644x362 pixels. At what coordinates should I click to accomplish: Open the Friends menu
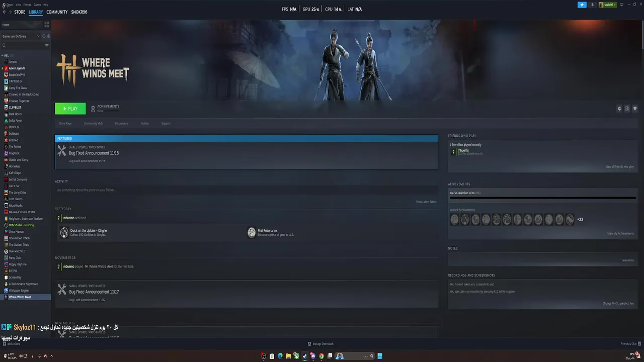point(27,5)
